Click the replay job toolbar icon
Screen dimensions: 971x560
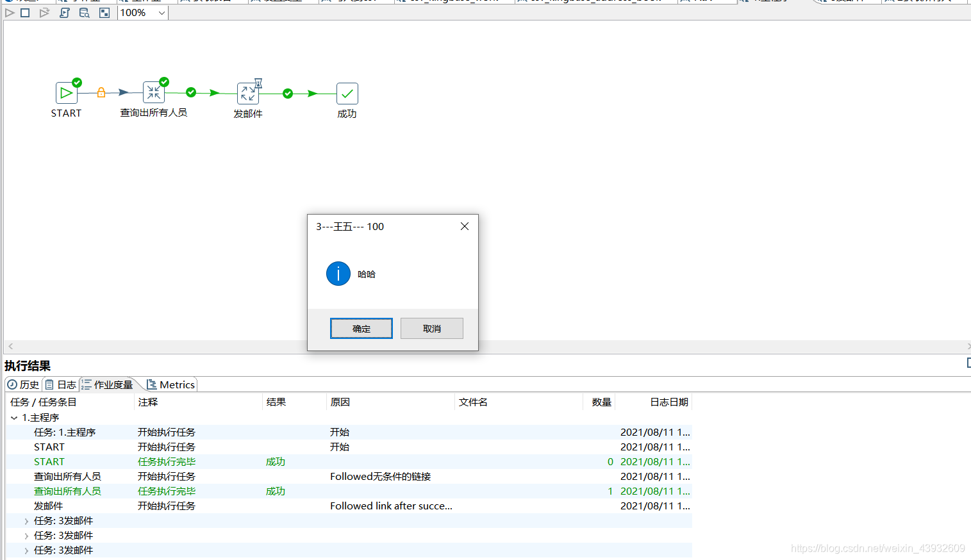click(x=44, y=13)
